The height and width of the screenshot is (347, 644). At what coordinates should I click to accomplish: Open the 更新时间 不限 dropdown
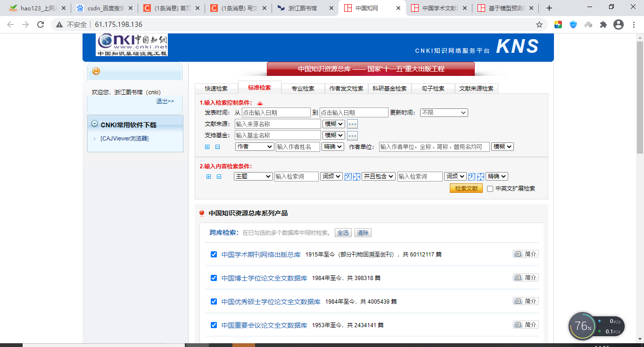point(444,113)
